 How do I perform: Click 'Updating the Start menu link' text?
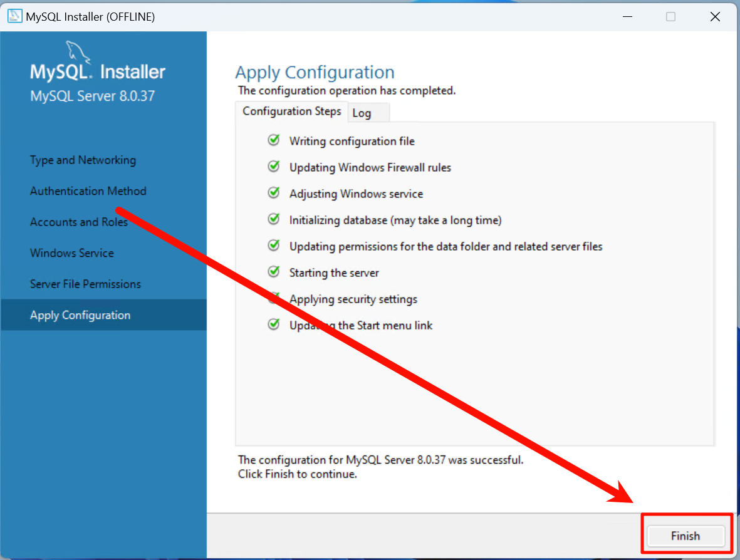click(361, 326)
